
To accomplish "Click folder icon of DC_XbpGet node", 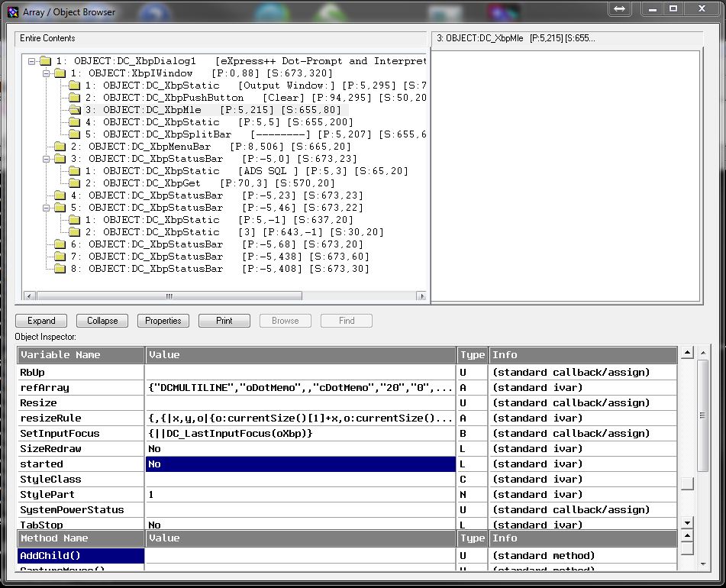I will (74, 183).
